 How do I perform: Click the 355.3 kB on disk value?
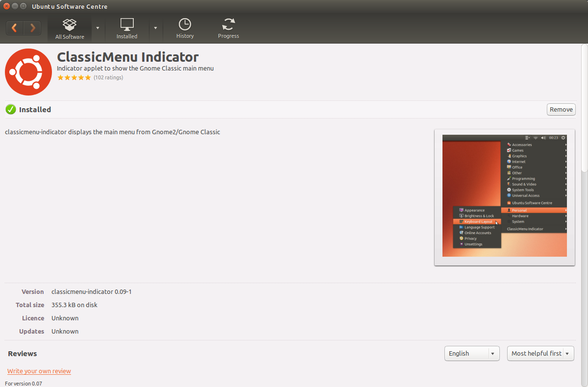pyautogui.click(x=74, y=305)
